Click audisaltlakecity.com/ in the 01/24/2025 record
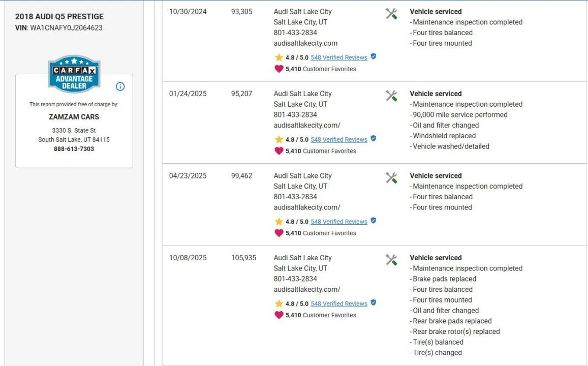Screen dimensions: 588x366 point(307,125)
